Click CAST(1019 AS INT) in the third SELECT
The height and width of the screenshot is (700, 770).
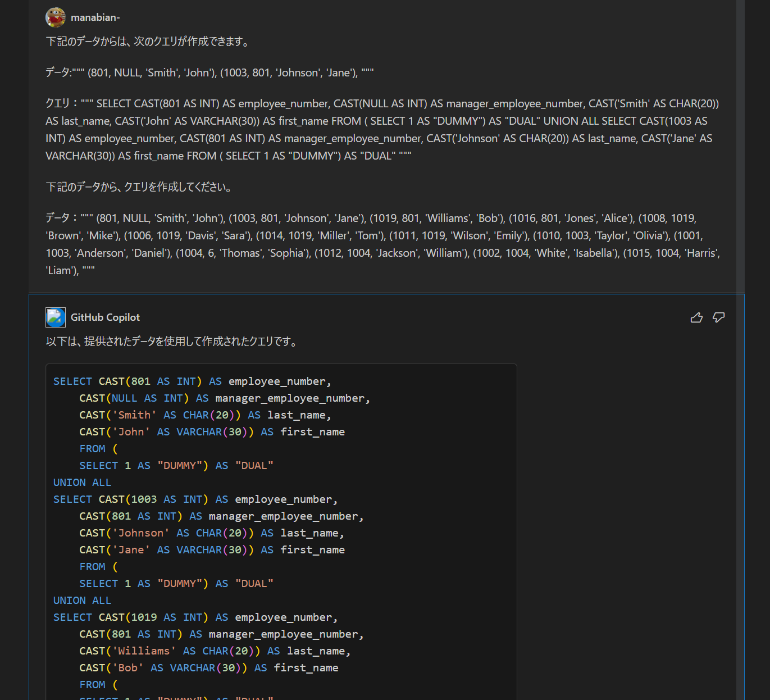click(152, 617)
